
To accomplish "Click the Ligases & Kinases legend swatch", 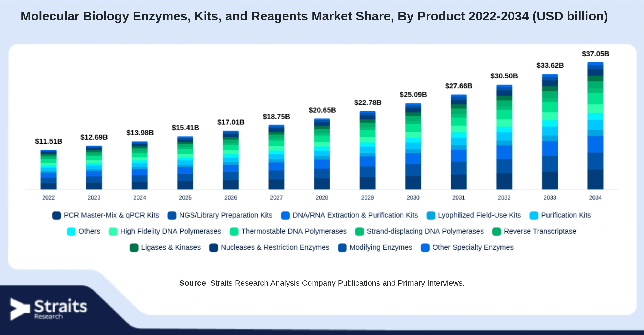I will click(134, 248).
